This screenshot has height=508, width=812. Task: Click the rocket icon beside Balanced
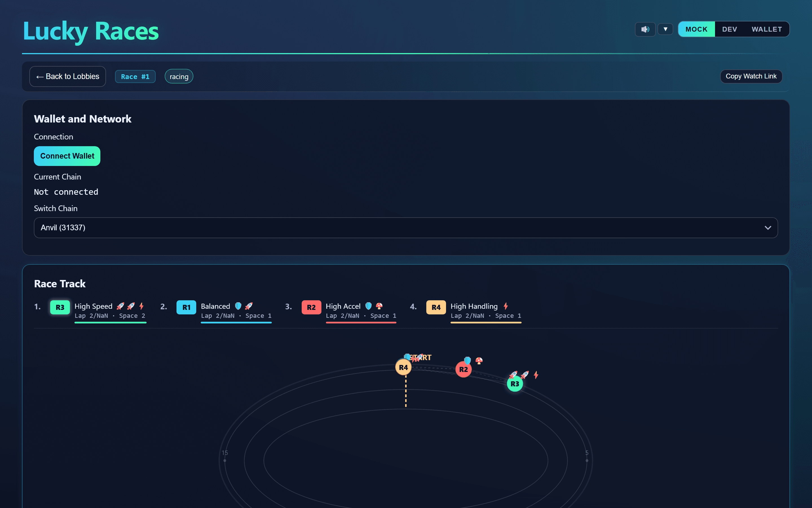(249, 306)
